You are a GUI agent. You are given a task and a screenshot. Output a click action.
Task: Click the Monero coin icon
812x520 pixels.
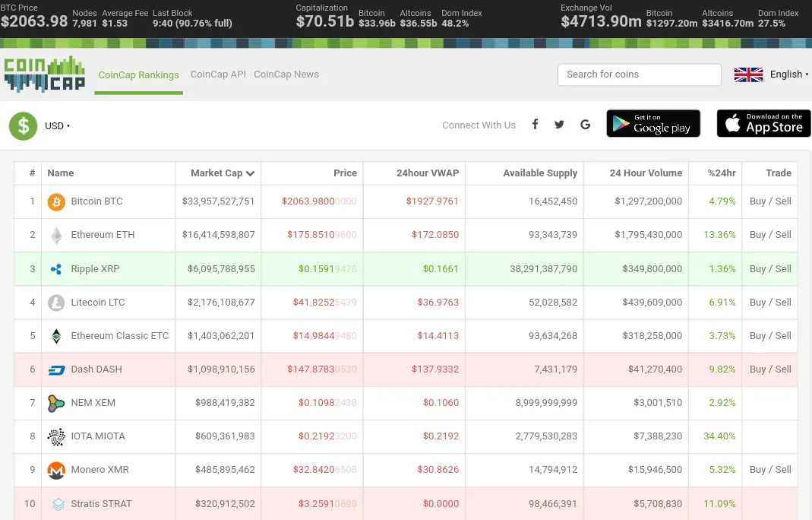pos(56,471)
